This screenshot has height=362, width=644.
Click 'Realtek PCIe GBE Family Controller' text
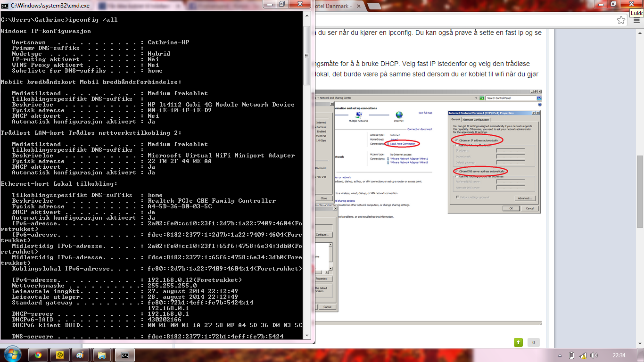pyautogui.click(x=212, y=201)
